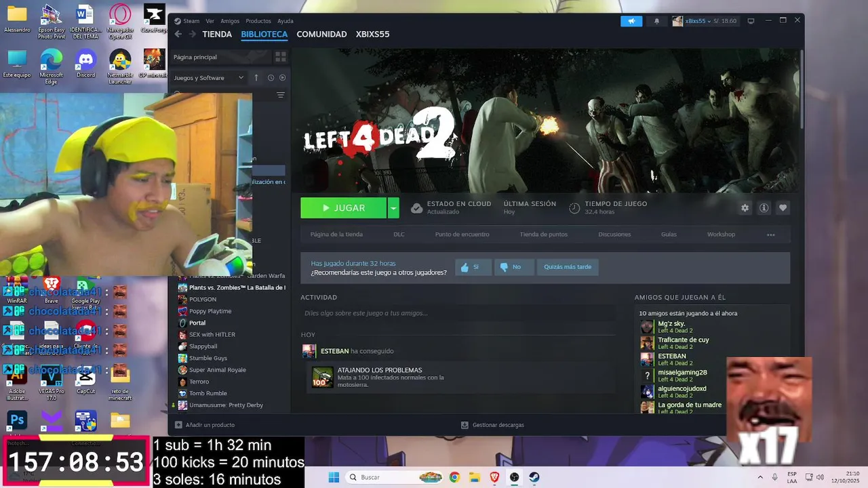Image resolution: width=868 pixels, height=488 pixels.
Task: Open the Productos menu
Action: pos(258,21)
